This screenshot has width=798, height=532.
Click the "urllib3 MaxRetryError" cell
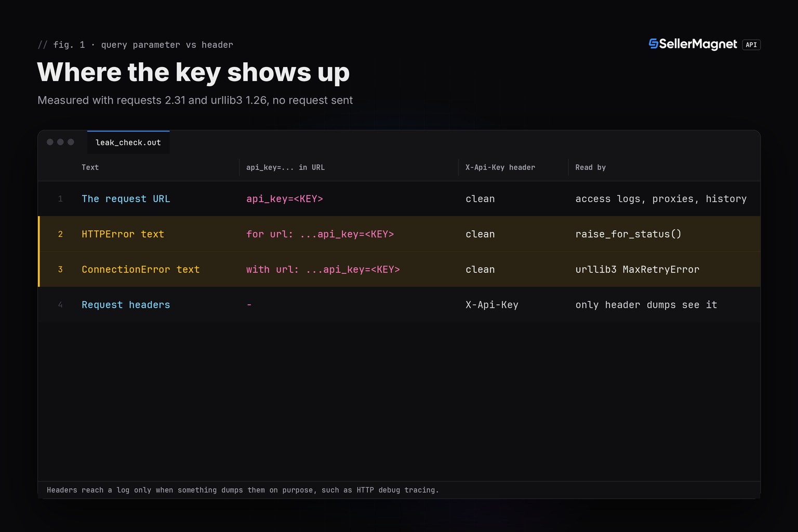637,270
